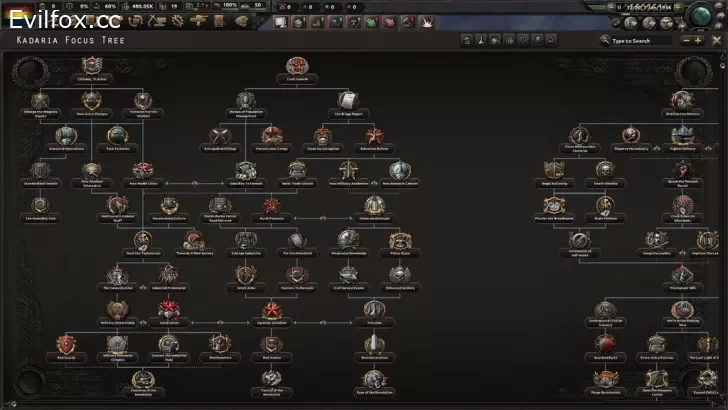Choose the Military Dictatorship focus icon
728x410 pixels.
tap(117, 310)
